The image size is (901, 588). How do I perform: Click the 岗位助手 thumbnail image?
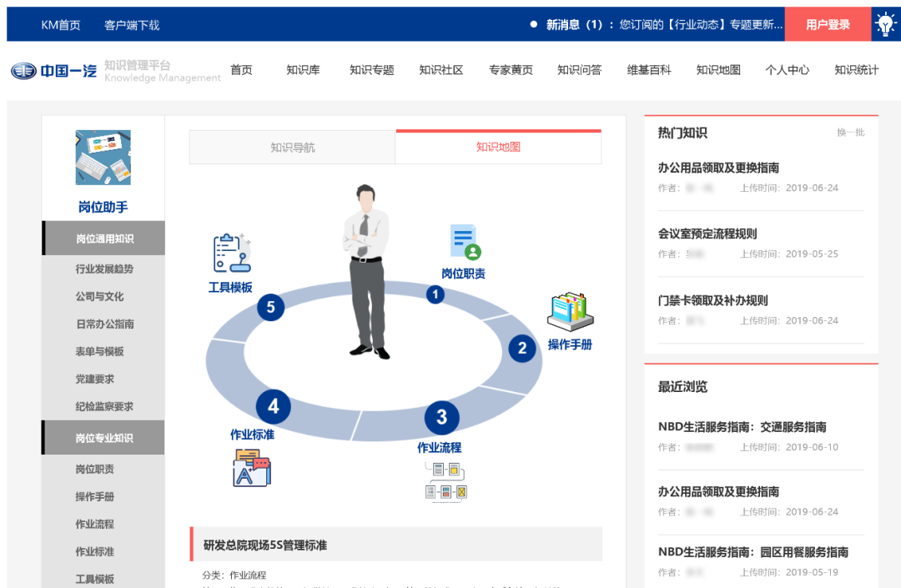(x=103, y=158)
